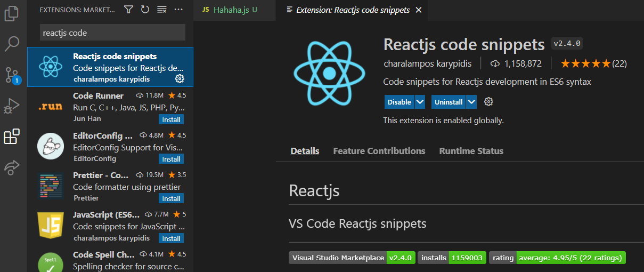
Task: Focus the extensions search box
Action: (x=113, y=33)
